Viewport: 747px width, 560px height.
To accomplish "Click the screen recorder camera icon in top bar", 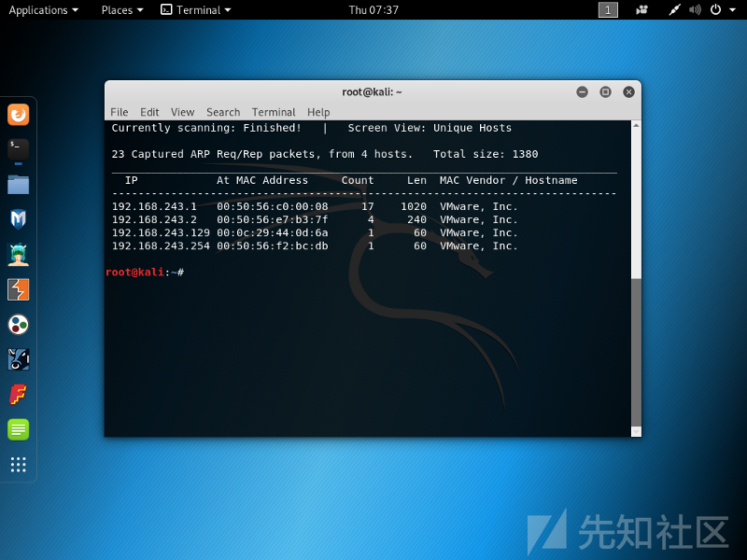I will pyautogui.click(x=641, y=10).
